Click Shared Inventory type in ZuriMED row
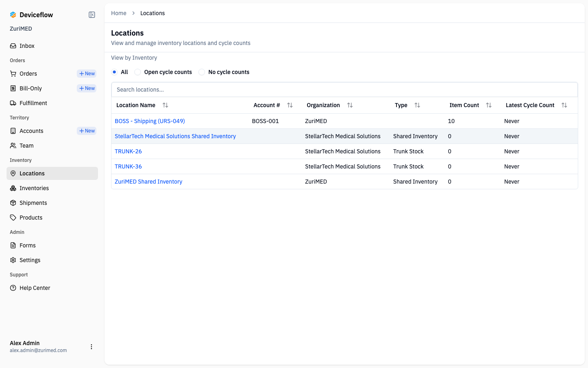The image size is (588, 368). pyautogui.click(x=415, y=182)
